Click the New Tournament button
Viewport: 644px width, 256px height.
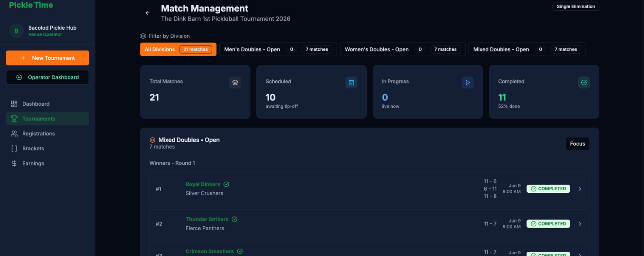(x=47, y=58)
